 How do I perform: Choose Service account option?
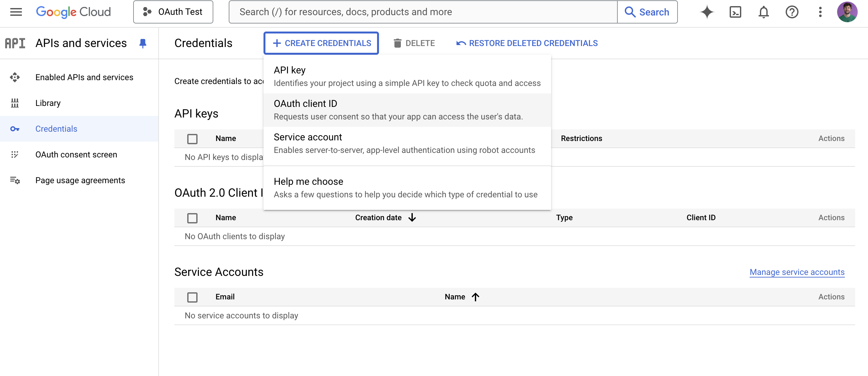[x=407, y=144]
